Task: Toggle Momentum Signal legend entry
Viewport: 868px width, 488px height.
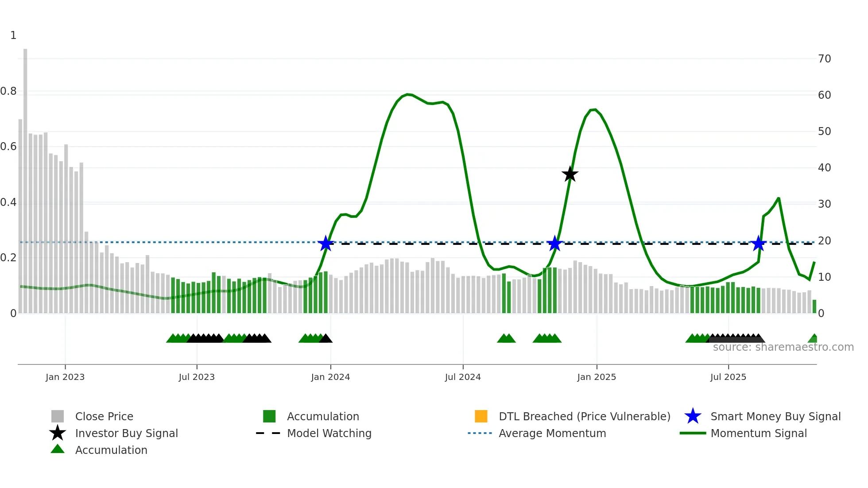Action: point(759,433)
